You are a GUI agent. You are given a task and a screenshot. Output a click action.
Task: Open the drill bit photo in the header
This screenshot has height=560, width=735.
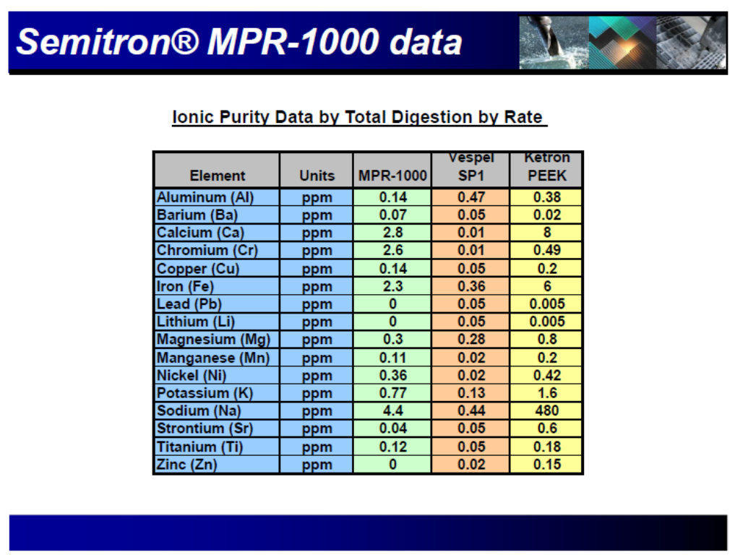point(554,43)
